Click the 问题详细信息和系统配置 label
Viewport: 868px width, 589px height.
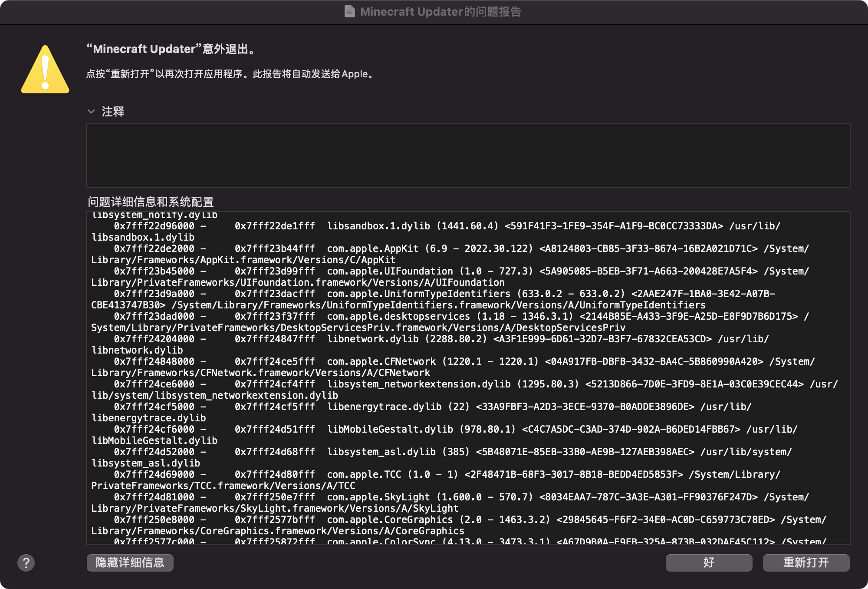(x=151, y=202)
